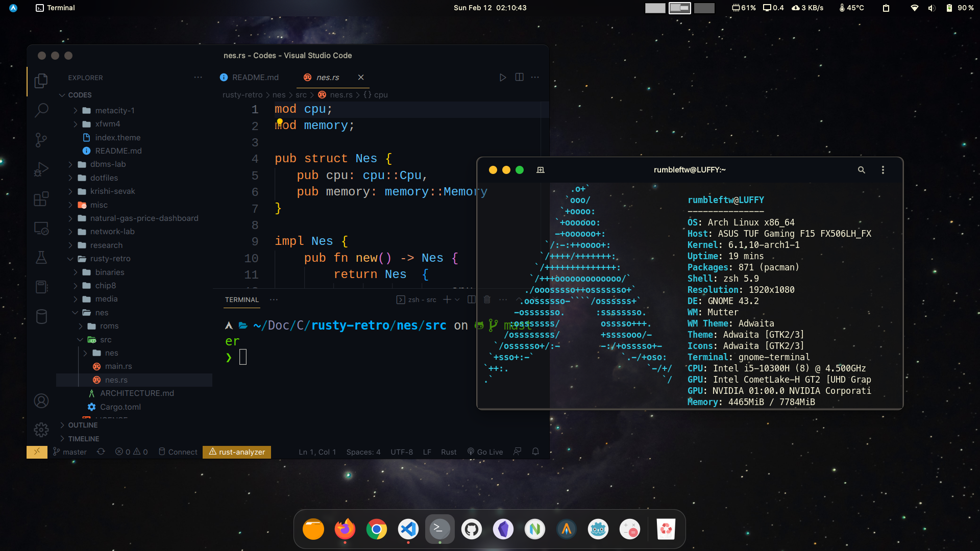
Task: Run the file with play icon
Action: [x=503, y=77]
